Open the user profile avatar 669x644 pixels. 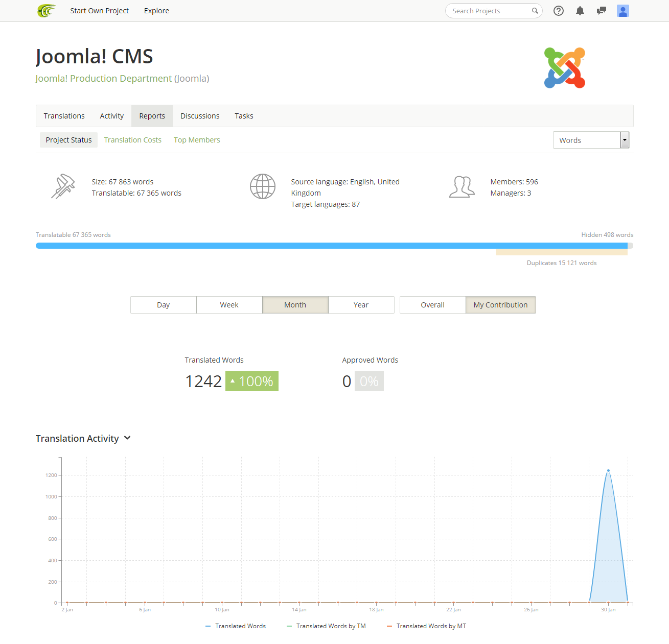click(x=623, y=11)
